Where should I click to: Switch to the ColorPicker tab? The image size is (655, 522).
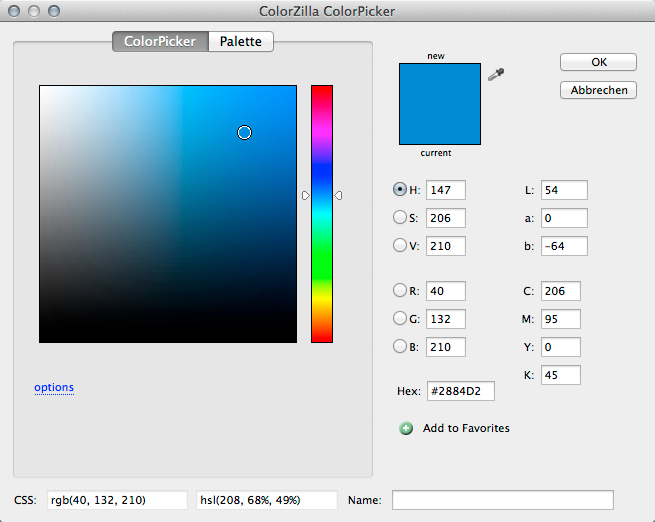tap(161, 42)
